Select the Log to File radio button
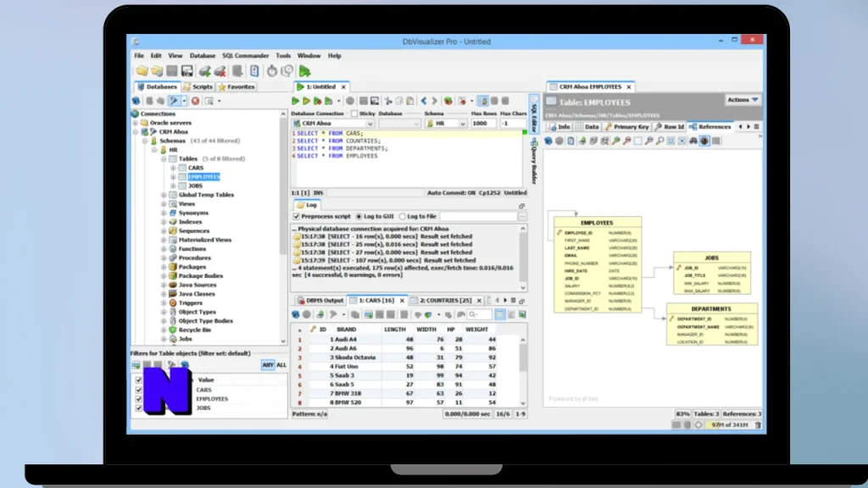 403,216
